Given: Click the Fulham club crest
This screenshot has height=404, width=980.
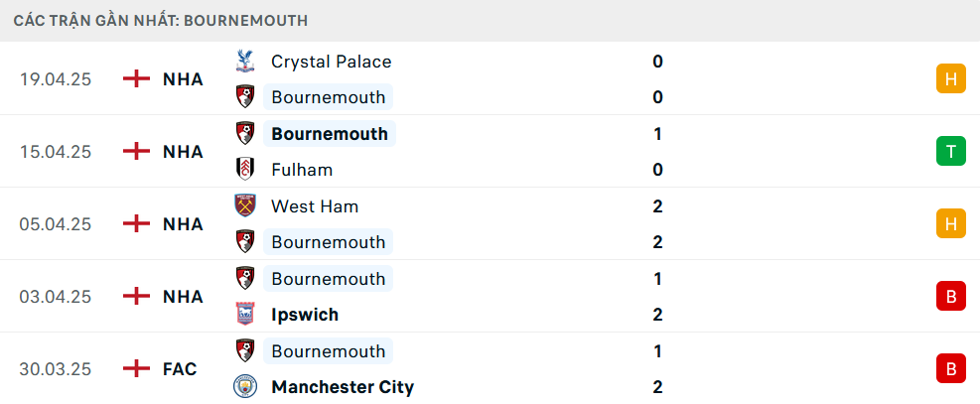Looking at the screenshot, I should point(244,170).
